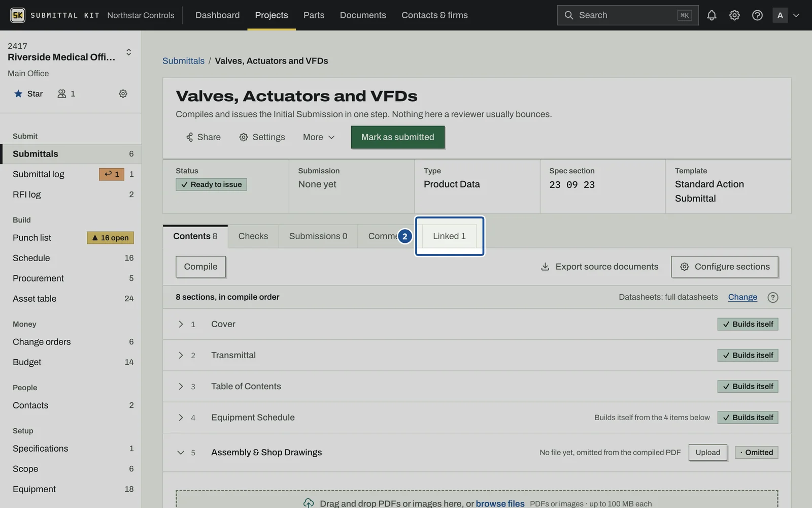Expand the Equipment Schedule section
This screenshot has width=812, height=508.
click(181, 418)
